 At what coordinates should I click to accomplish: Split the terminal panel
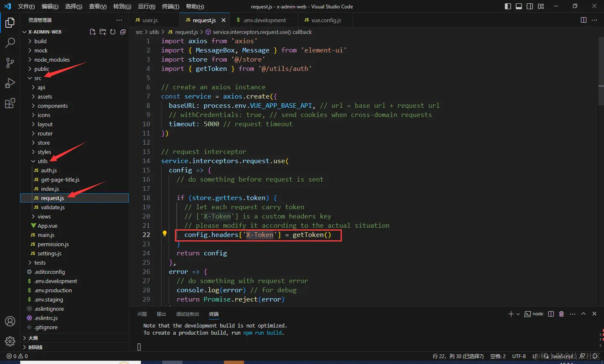coord(551,314)
